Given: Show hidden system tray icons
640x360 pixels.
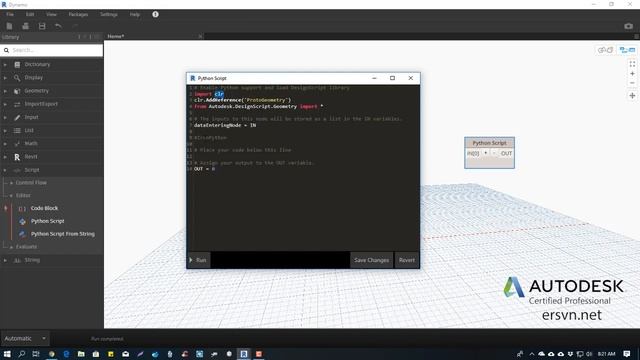Looking at the screenshot, I should [532, 354].
